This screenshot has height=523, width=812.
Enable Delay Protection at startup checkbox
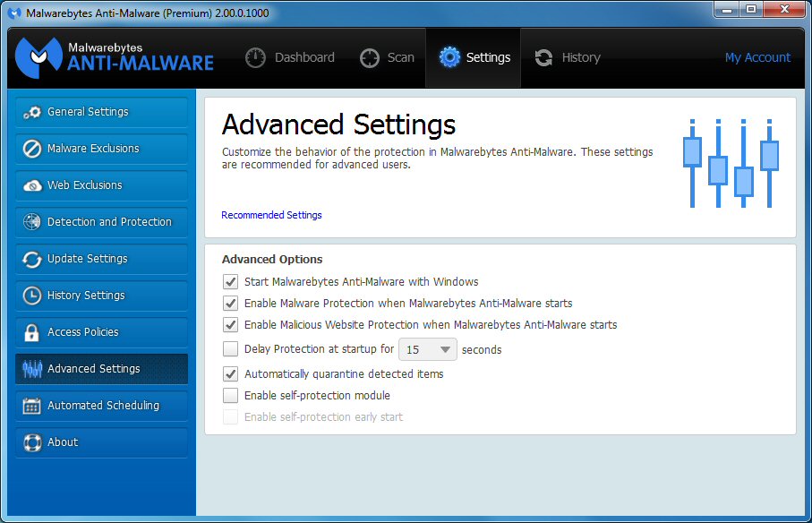pyautogui.click(x=230, y=349)
